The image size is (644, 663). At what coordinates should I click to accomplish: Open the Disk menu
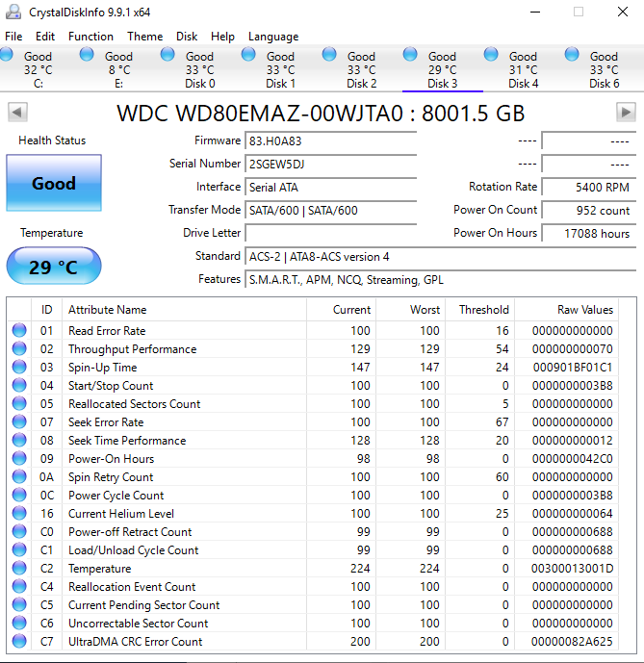[x=187, y=37]
